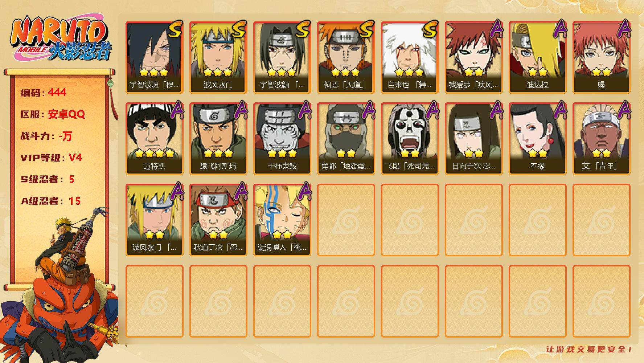Click the 漩涡博人 ninja card
644x363 pixels.
282,220
